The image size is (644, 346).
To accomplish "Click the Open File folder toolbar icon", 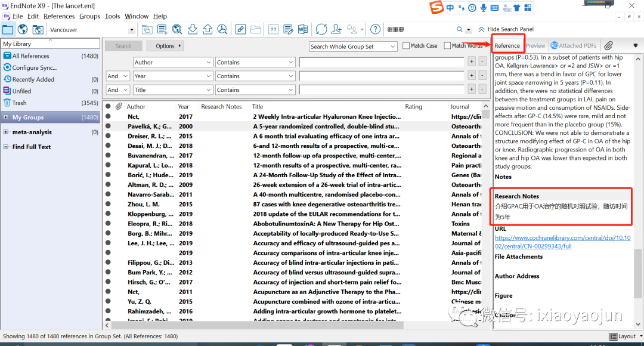I will (255, 30).
